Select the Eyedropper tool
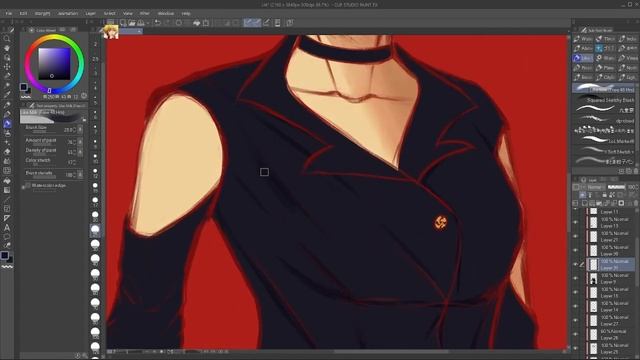The width and height of the screenshot is (640, 360). (7, 95)
